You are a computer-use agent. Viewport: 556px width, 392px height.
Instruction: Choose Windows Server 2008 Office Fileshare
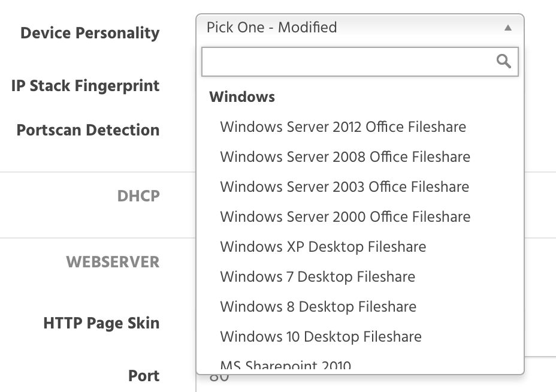(345, 157)
